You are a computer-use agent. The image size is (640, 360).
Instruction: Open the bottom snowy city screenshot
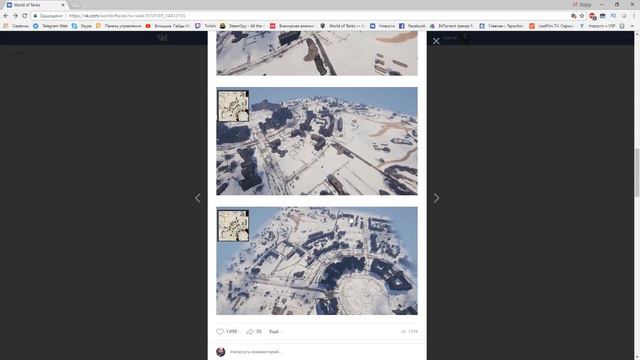(317, 261)
